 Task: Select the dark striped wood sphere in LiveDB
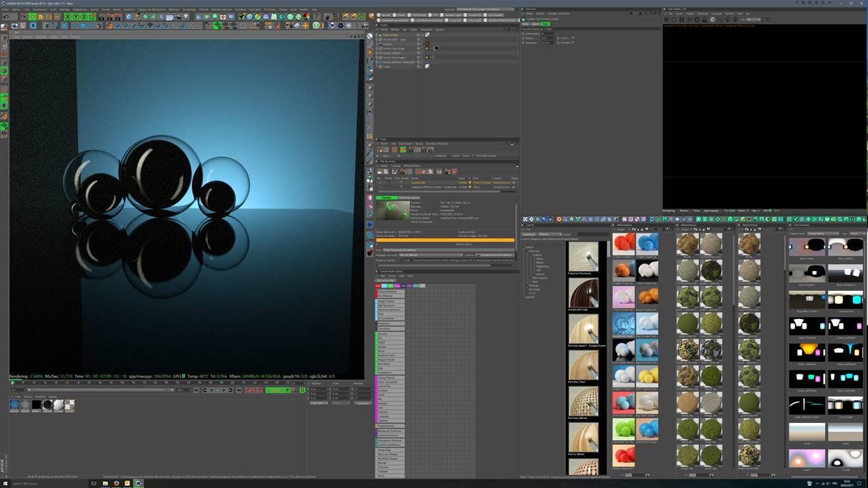click(583, 293)
